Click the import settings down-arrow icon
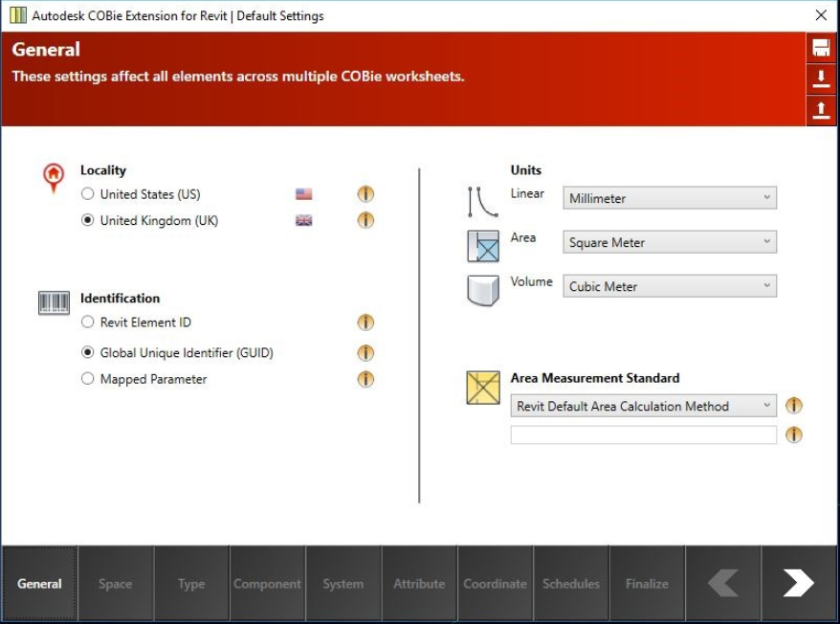840x624 pixels. (821, 78)
